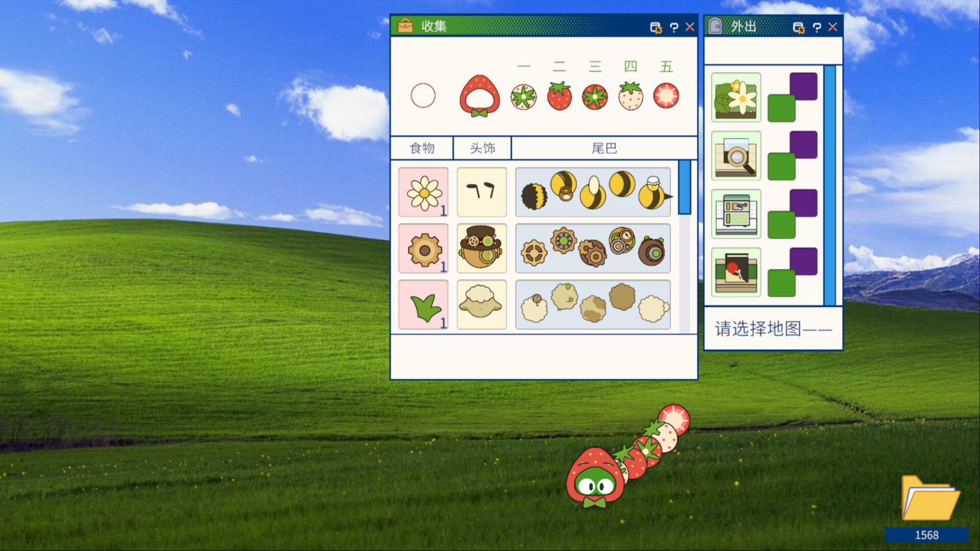Click the 外出 window pin settings icon

(799, 28)
